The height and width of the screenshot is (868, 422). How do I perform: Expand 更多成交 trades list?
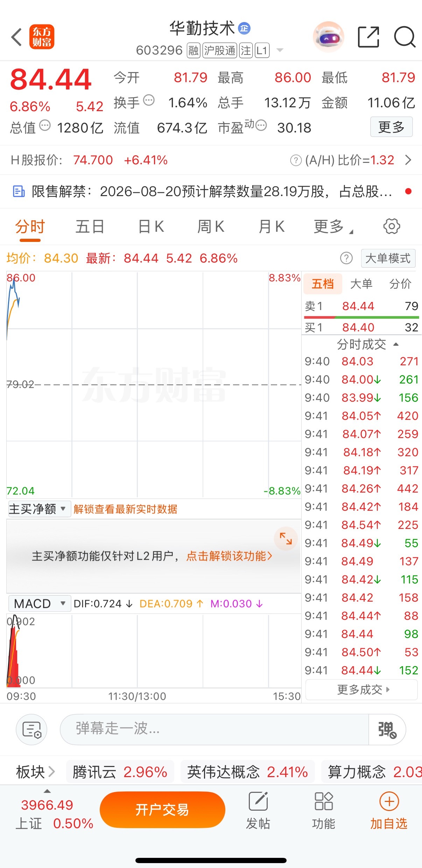[361, 690]
